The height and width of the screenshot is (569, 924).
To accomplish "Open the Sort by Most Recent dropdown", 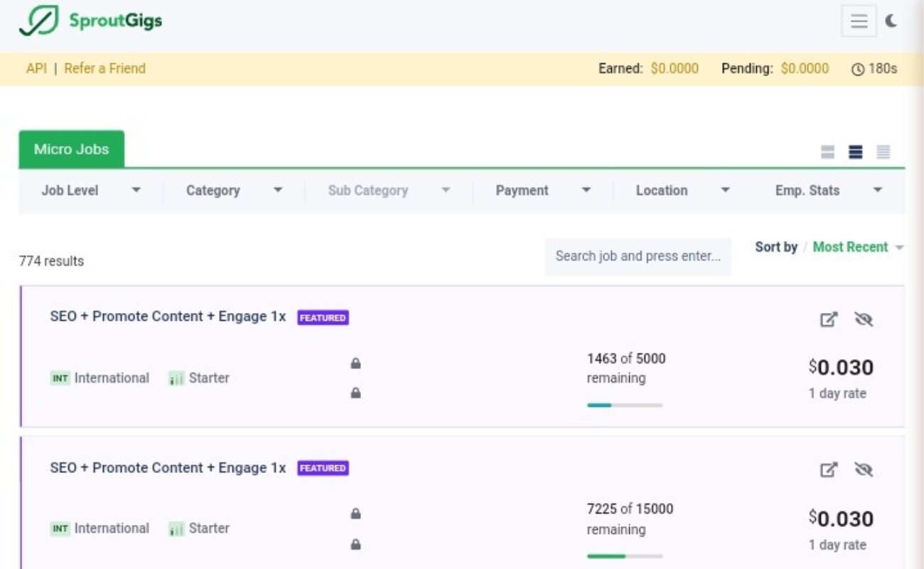I will point(858,248).
